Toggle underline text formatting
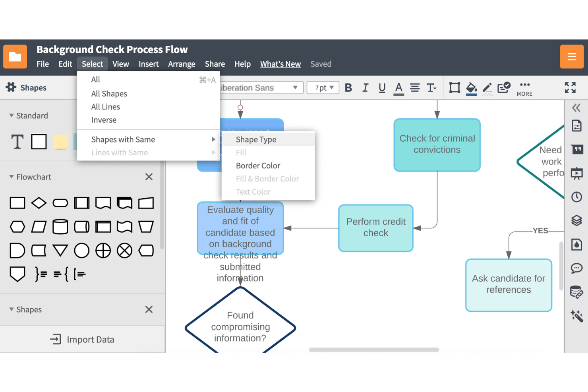The height and width of the screenshot is (392, 588). (x=382, y=88)
